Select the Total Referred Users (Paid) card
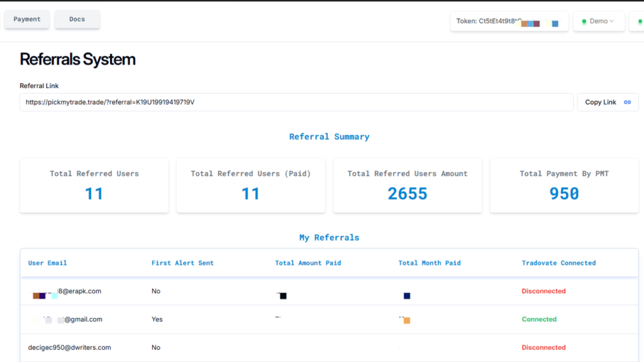The width and height of the screenshot is (644, 362). click(251, 186)
